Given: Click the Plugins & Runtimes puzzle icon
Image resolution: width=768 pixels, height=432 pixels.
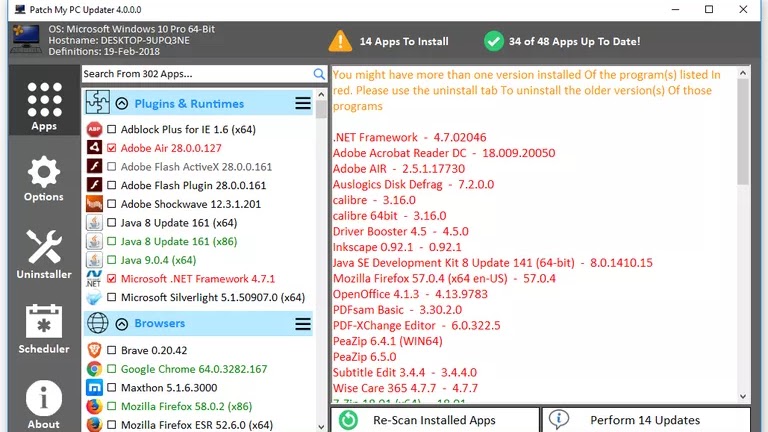Looking at the screenshot, I should 97,102.
